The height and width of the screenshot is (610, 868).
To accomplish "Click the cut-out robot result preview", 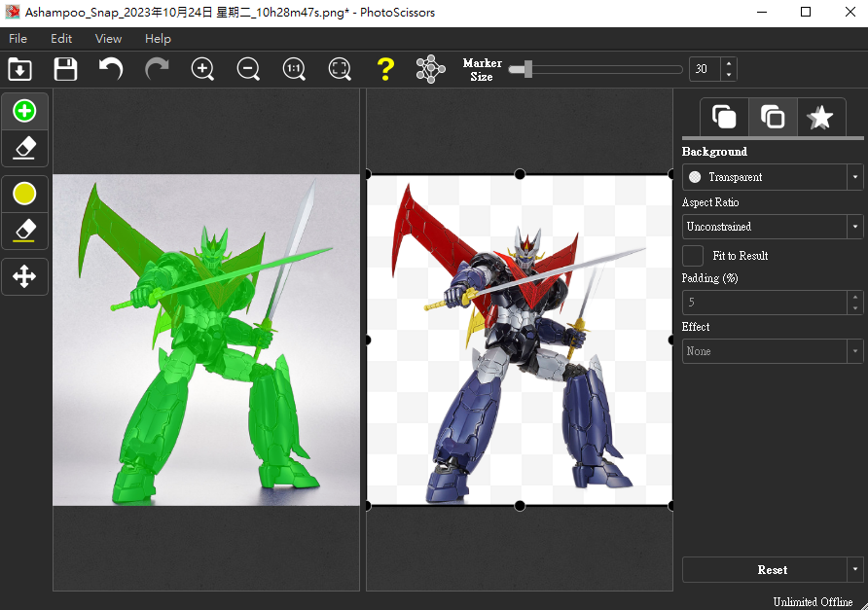I will [x=520, y=340].
